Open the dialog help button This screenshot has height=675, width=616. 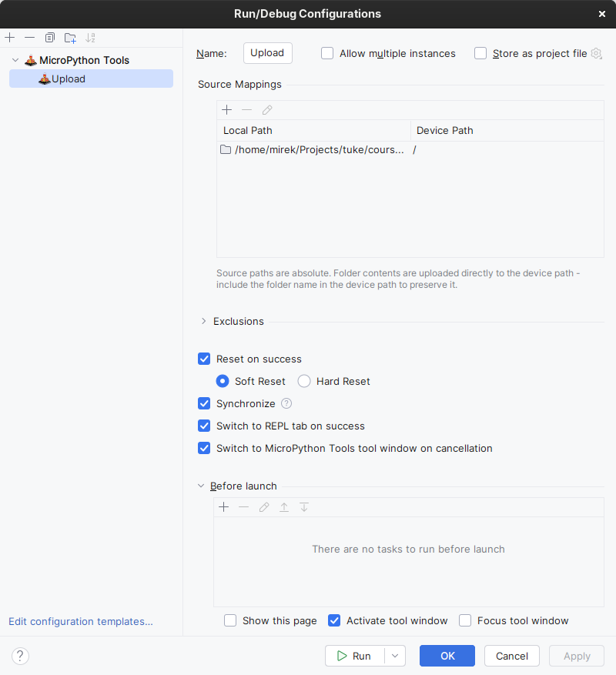pyautogui.click(x=20, y=656)
